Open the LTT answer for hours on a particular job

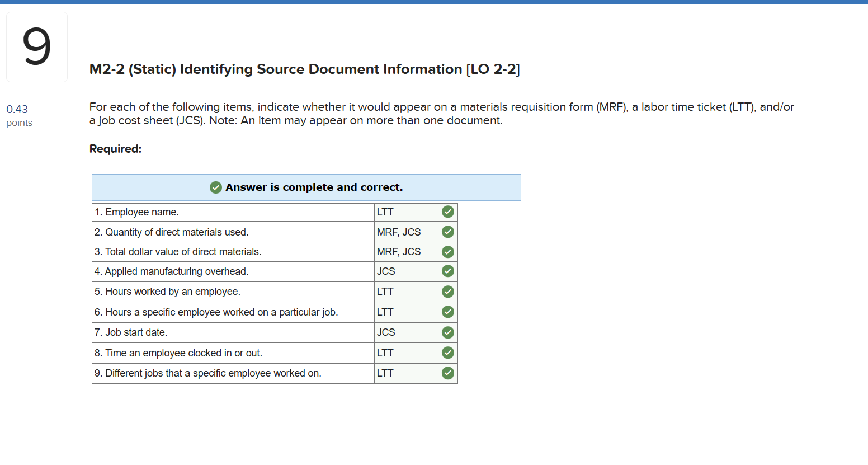(416, 312)
